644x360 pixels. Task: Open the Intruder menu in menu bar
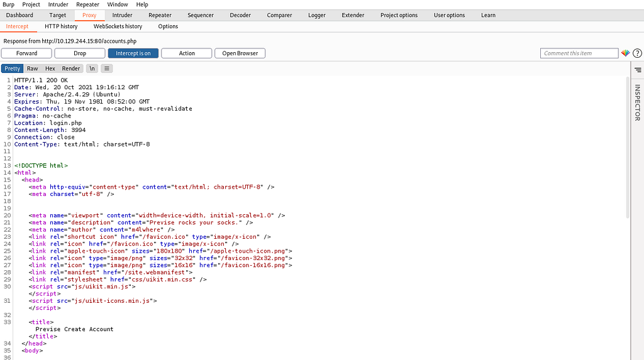[58, 4]
